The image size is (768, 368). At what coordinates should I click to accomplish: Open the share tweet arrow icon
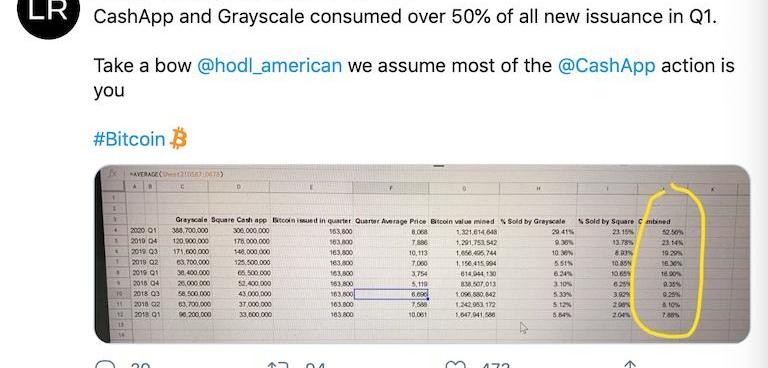[630, 365]
